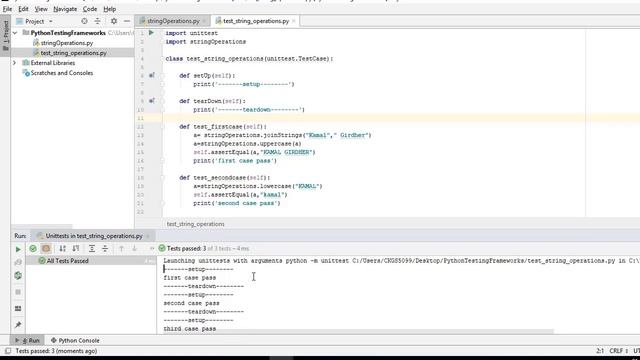This screenshot has height=360, width=640.
Task: Go to previous failed test arrow
Action: 121,248
